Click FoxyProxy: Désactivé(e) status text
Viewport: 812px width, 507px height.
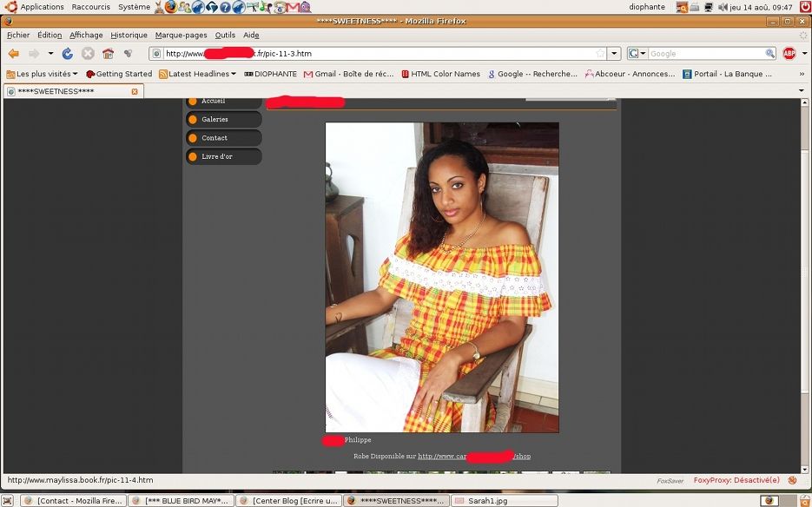[x=736, y=480]
